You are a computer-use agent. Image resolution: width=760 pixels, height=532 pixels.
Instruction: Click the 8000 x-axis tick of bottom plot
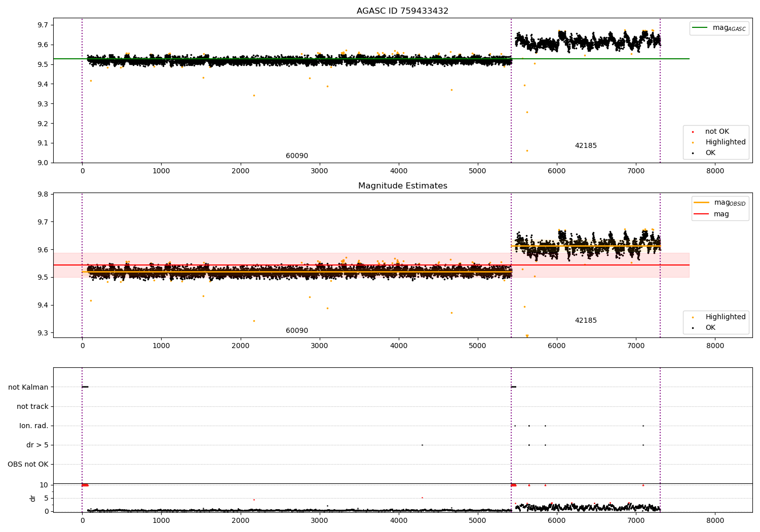click(715, 521)
